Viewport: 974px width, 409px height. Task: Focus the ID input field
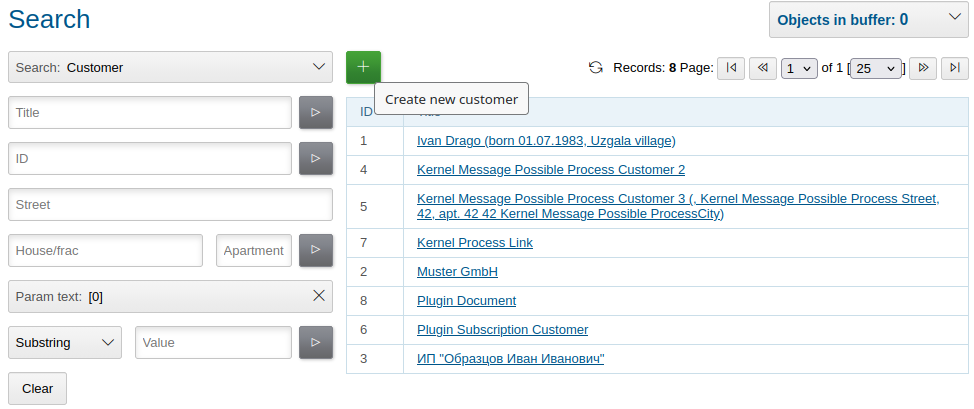(150, 159)
